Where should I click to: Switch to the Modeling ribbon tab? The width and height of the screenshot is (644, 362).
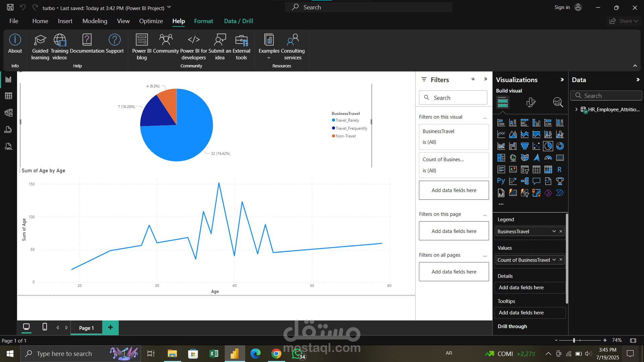click(x=95, y=21)
